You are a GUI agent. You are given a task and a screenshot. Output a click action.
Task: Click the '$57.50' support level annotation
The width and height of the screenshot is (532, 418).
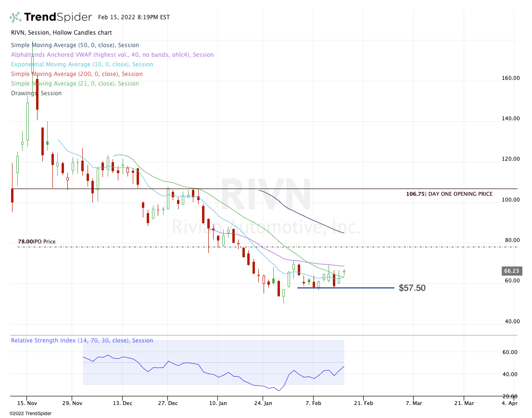click(x=412, y=288)
